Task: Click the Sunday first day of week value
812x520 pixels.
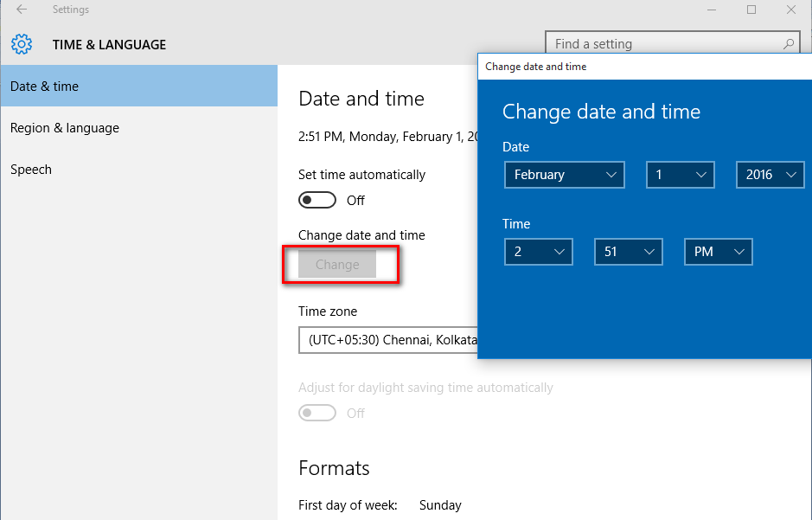Action: click(440, 505)
